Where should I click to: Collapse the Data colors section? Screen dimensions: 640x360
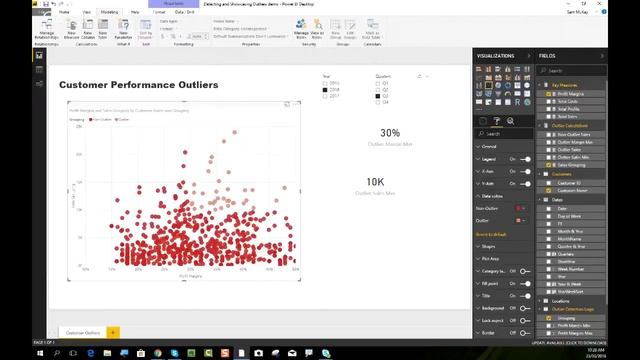click(x=489, y=196)
